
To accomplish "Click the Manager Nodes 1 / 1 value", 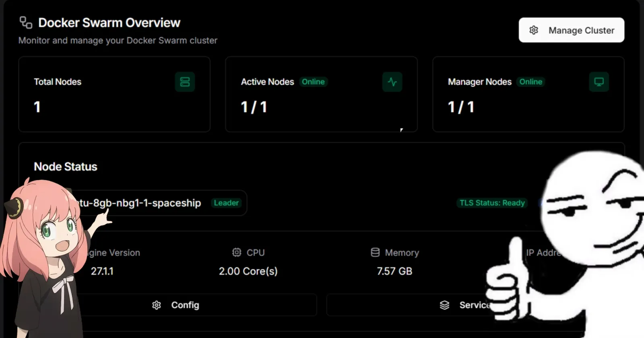I will 461,107.
